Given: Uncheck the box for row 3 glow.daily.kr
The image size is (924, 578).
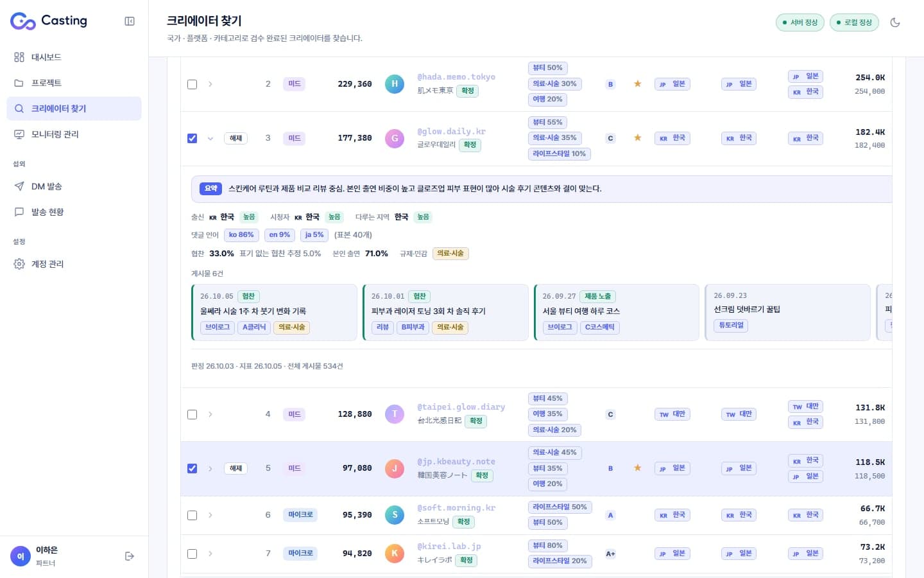Looking at the screenshot, I should [192, 138].
